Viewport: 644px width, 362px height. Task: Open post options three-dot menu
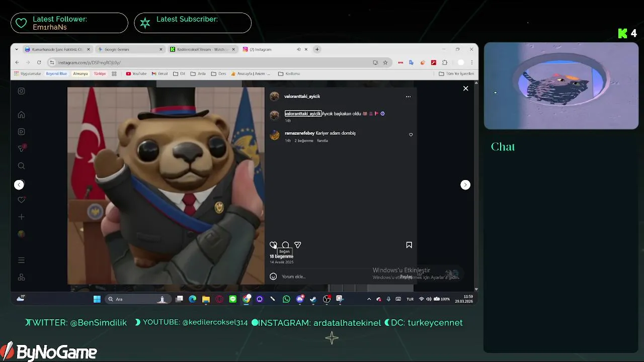pyautogui.click(x=408, y=97)
